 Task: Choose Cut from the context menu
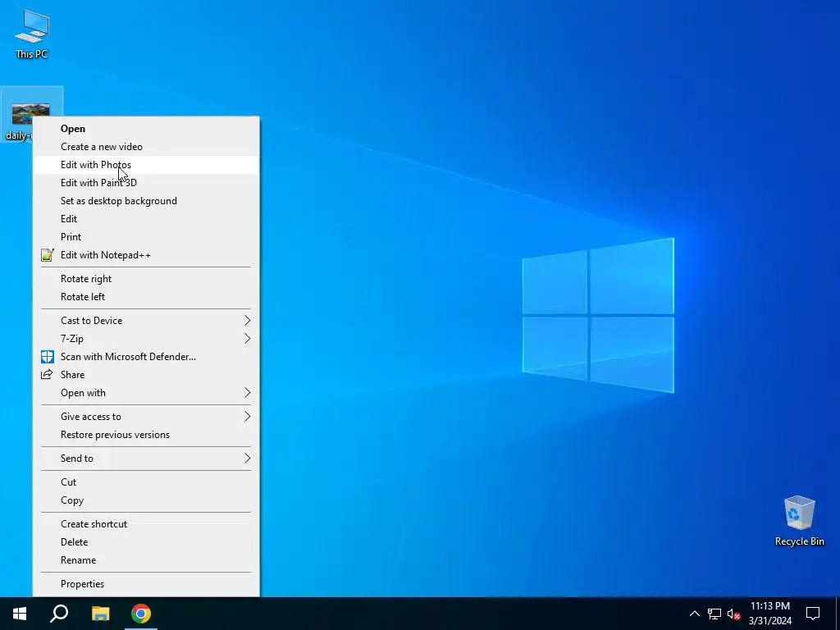click(x=146, y=482)
